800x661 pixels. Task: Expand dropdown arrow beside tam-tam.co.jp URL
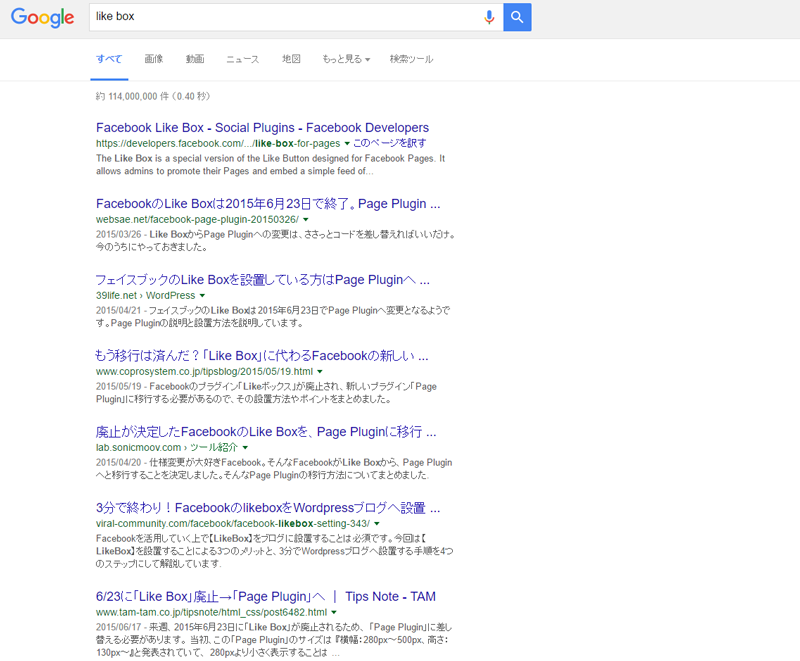tap(334, 613)
